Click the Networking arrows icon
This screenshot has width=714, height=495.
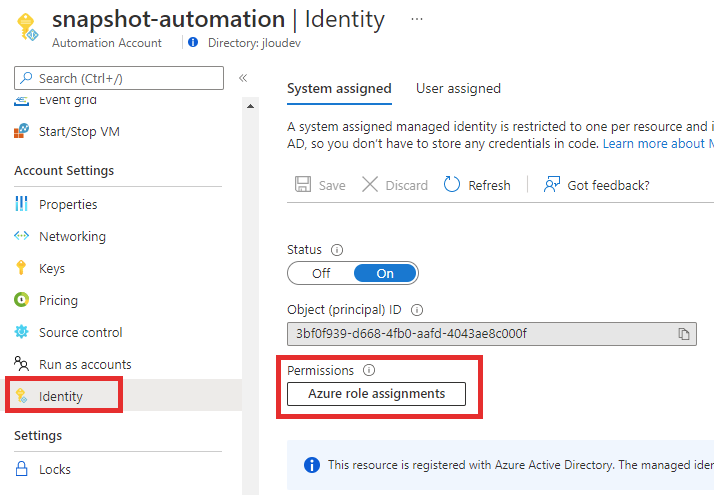pos(21,236)
